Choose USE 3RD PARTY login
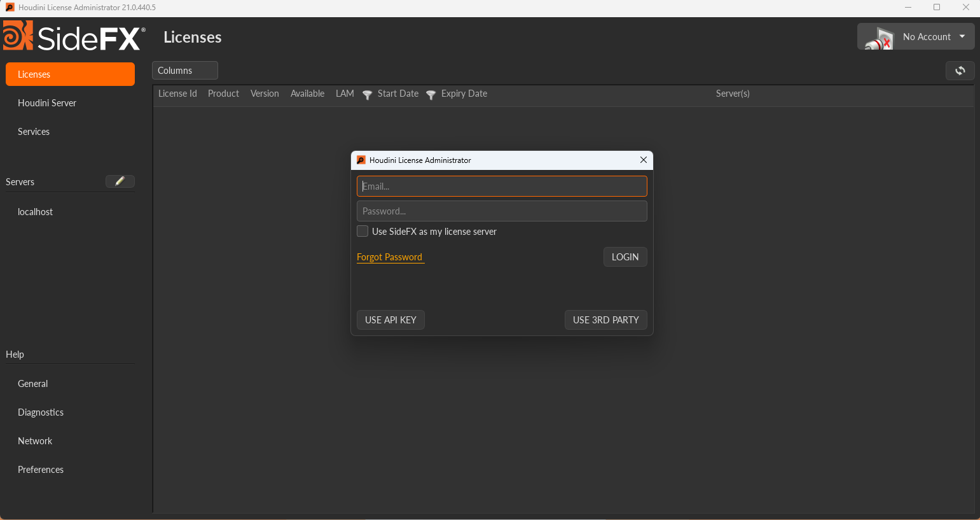 click(x=605, y=320)
